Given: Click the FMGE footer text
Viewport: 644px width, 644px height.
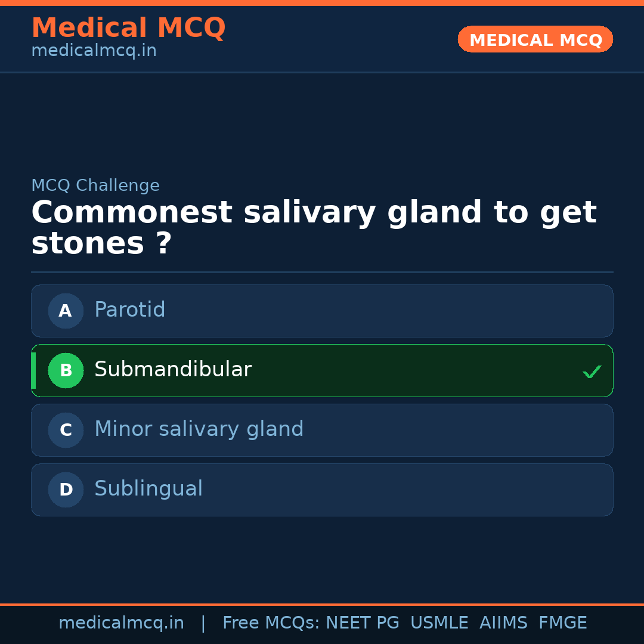Looking at the screenshot, I should pos(562,623).
